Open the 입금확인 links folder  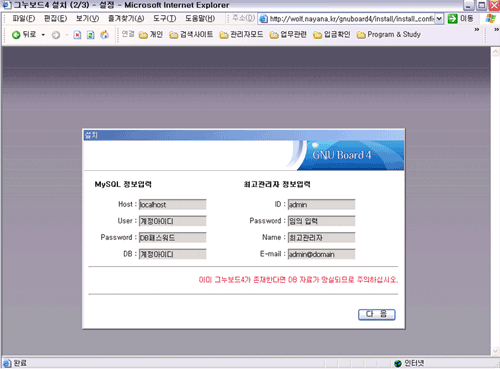click(x=332, y=35)
